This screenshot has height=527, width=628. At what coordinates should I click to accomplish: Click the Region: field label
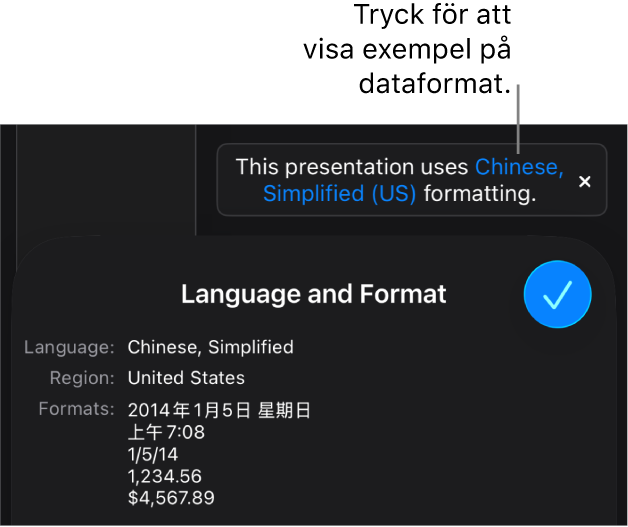pyautogui.click(x=82, y=378)
